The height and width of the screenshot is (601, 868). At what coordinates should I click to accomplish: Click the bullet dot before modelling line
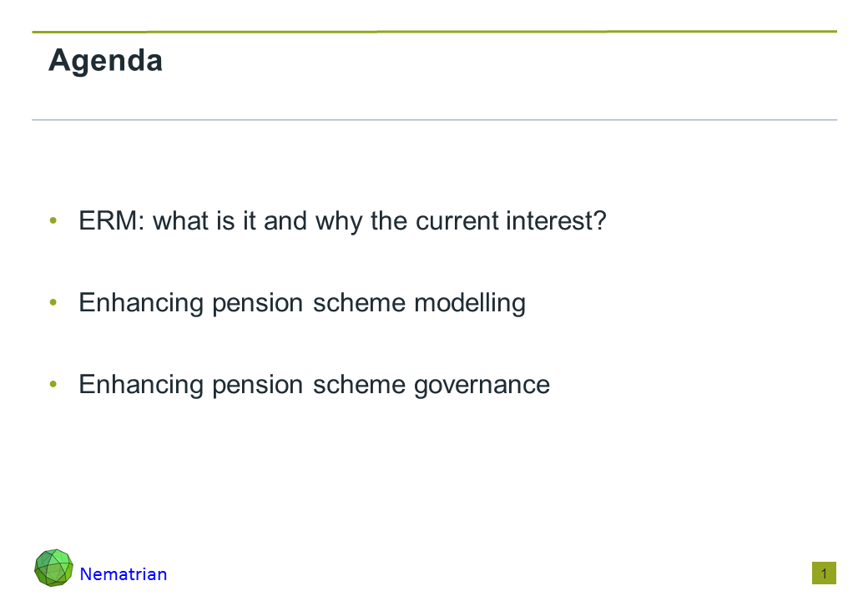(53, 302)
